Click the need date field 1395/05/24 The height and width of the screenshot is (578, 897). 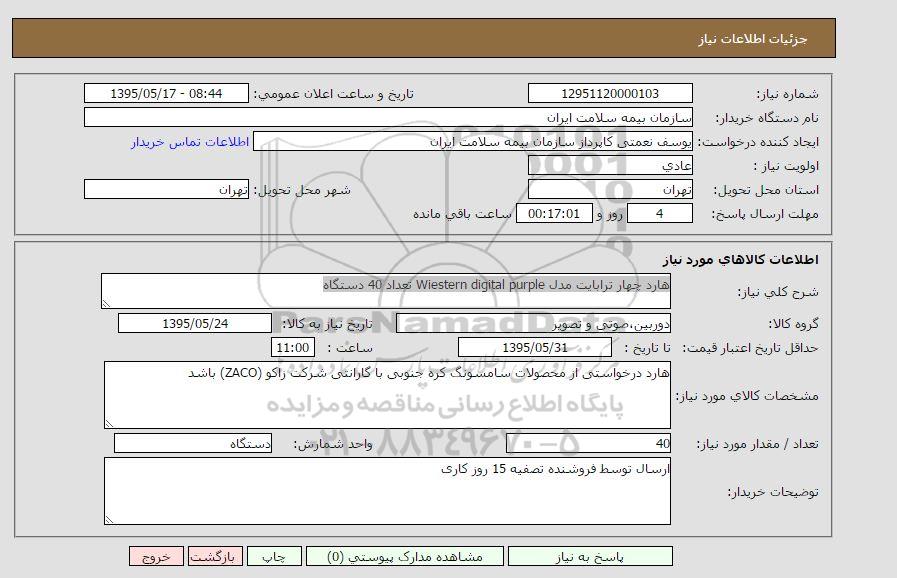(x=195, y=323)
